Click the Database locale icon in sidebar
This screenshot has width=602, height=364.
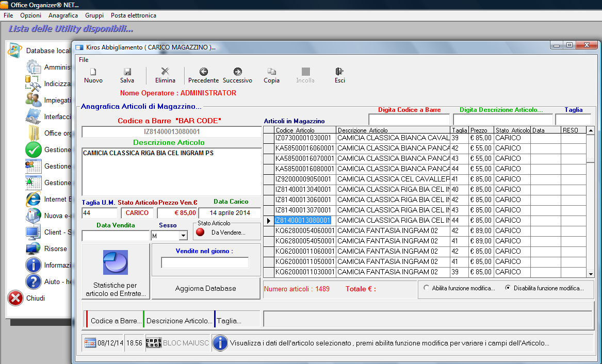(14, 50)
